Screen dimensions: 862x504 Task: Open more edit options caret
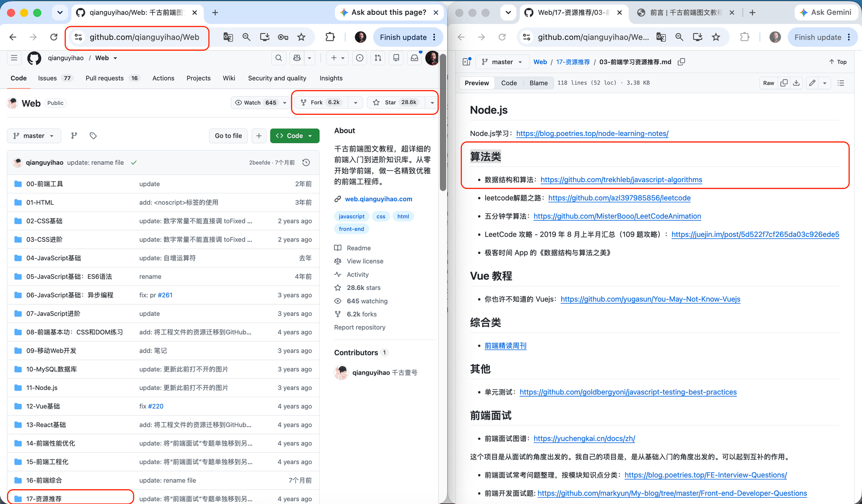pyautogui.click(x=825, y=83)
